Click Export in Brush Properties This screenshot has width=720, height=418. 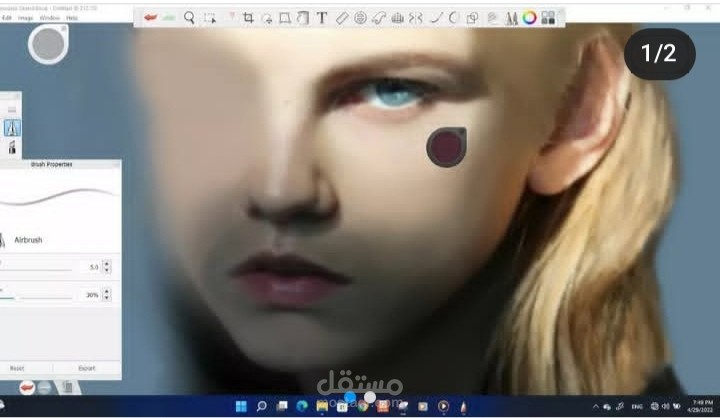pyautogui.click(x=87, y=368)
